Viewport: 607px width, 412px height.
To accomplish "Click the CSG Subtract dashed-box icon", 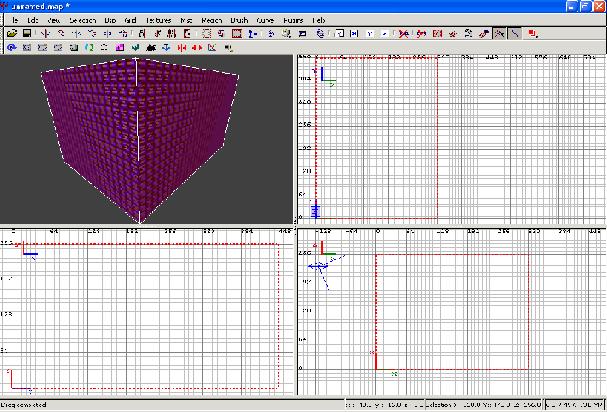I will [x=206, y=34].
